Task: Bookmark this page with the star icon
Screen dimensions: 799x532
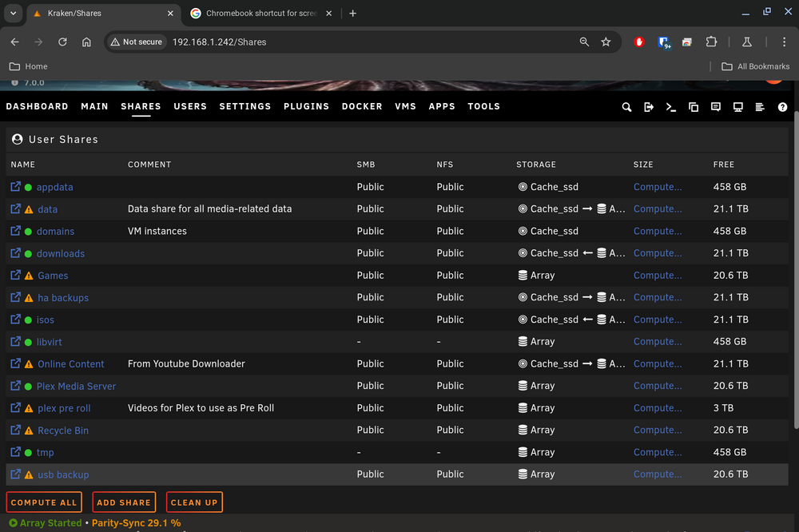Action: click(606, 42)
